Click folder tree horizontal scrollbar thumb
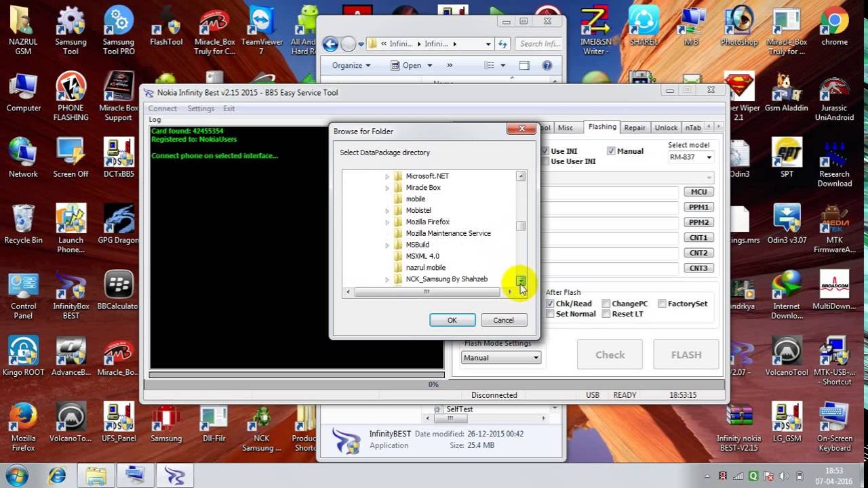Screen dimensions: 868x488 click(427, 291)
